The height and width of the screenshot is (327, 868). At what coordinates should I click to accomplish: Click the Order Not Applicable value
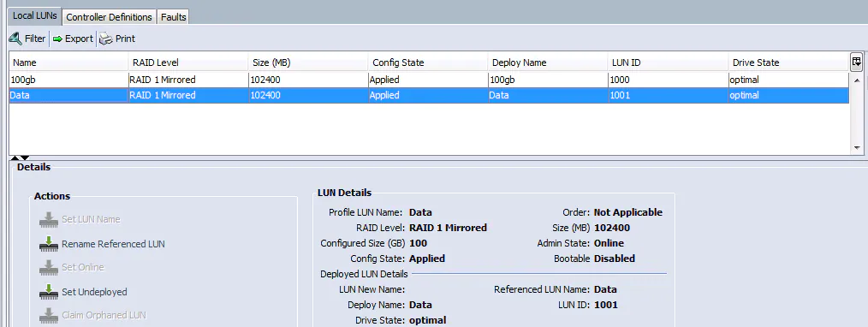tap(628, 212)
